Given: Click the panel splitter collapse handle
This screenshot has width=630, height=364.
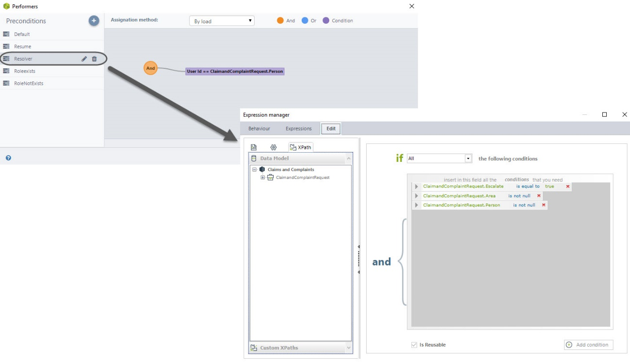Looking at the screenshot, I should coord(359,259).
